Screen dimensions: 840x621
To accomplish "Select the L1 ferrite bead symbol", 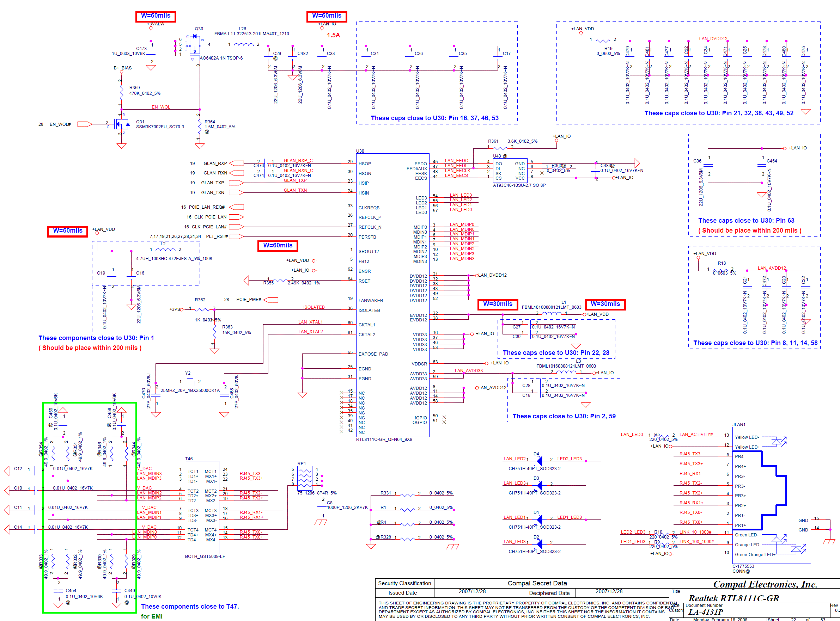I will [x=551, y=313].
